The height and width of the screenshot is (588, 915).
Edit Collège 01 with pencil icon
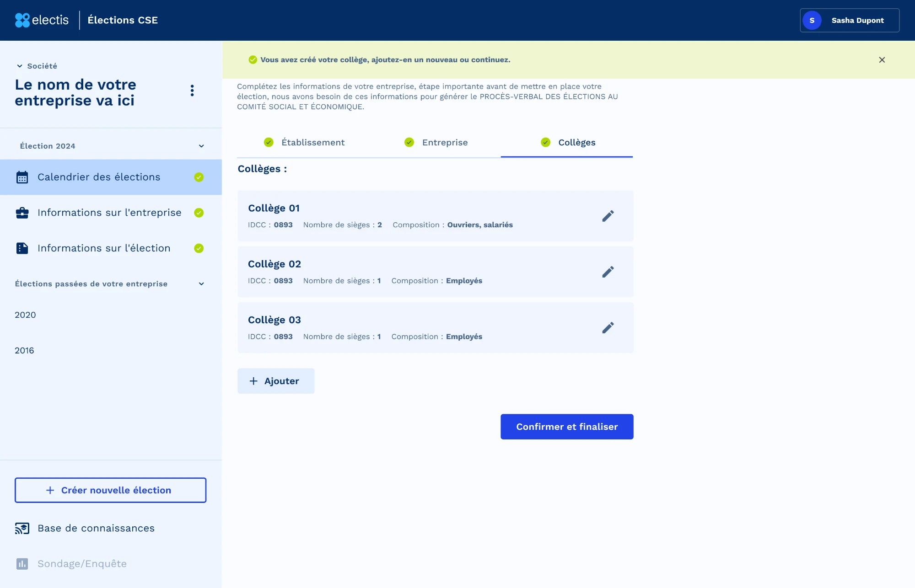(x=608, y=216)
